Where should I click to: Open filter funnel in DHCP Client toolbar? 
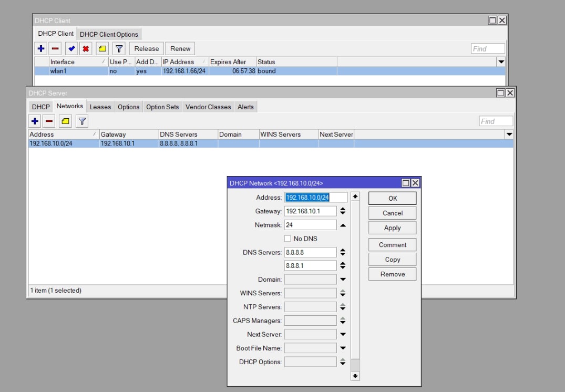(119, 49)
